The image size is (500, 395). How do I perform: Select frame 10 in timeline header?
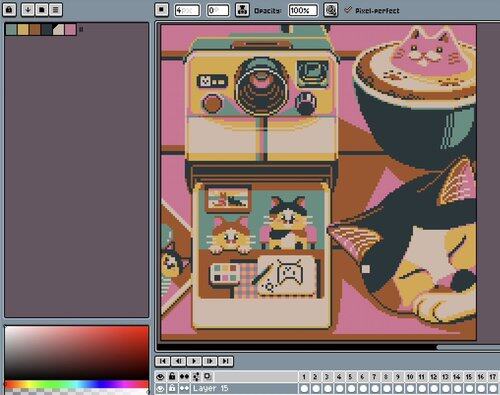pos(410,377)
